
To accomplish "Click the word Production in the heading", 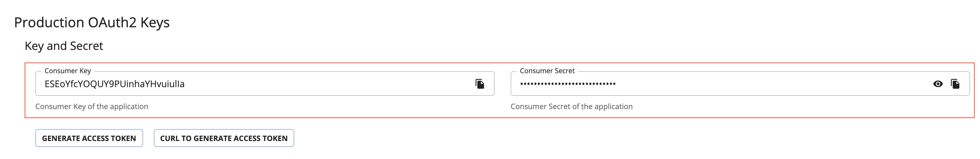I will [x=49, y=22].
